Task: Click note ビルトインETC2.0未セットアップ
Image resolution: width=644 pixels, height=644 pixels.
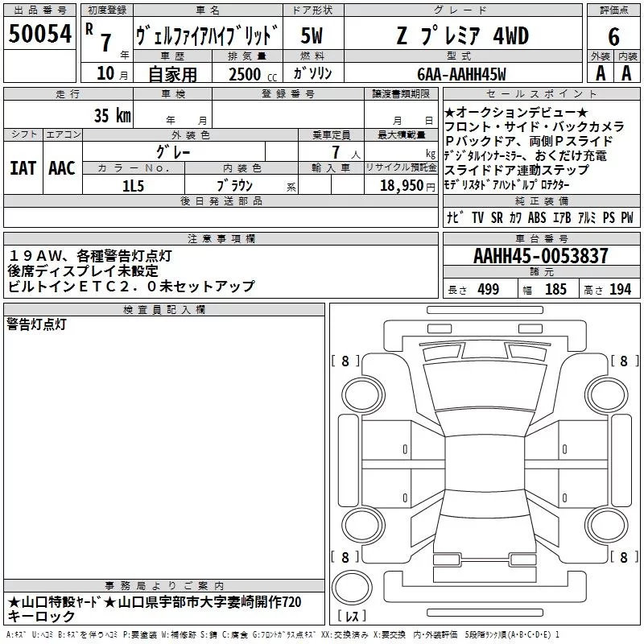Action: pyautogui.click(x=131, y=286)
